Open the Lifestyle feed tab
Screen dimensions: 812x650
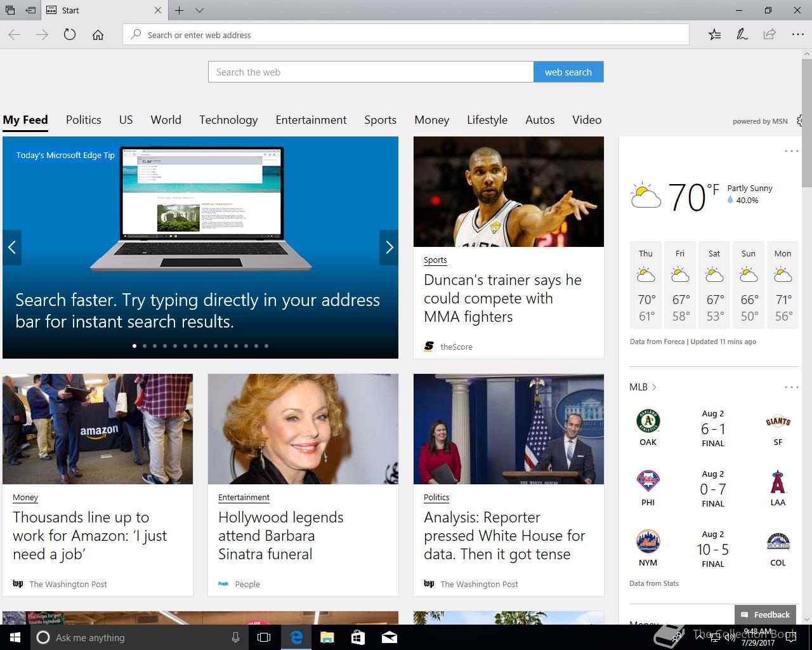pos(487,120)
